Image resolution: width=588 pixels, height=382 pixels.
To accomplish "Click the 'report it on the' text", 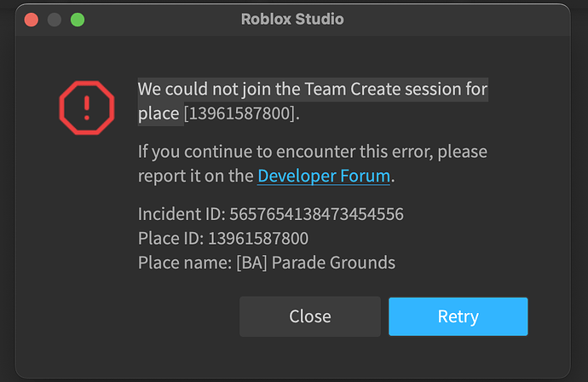I will pyautogui.click(x=196, y=176).
